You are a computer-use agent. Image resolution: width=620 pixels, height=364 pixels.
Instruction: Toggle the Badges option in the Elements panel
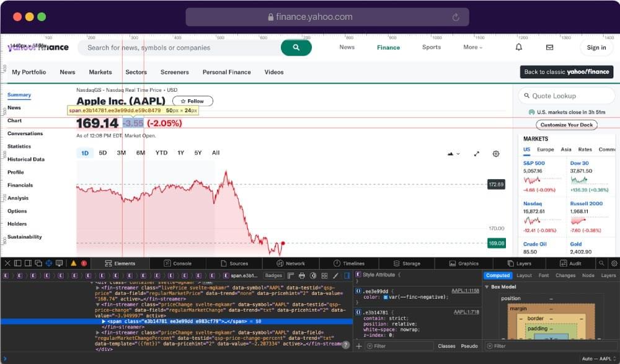click(x=273, y=275)
